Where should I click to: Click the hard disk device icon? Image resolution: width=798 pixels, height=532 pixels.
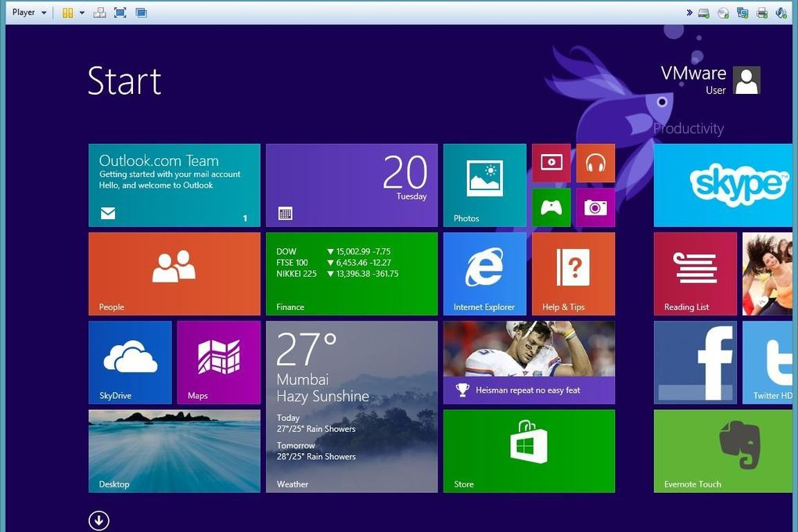704,13
